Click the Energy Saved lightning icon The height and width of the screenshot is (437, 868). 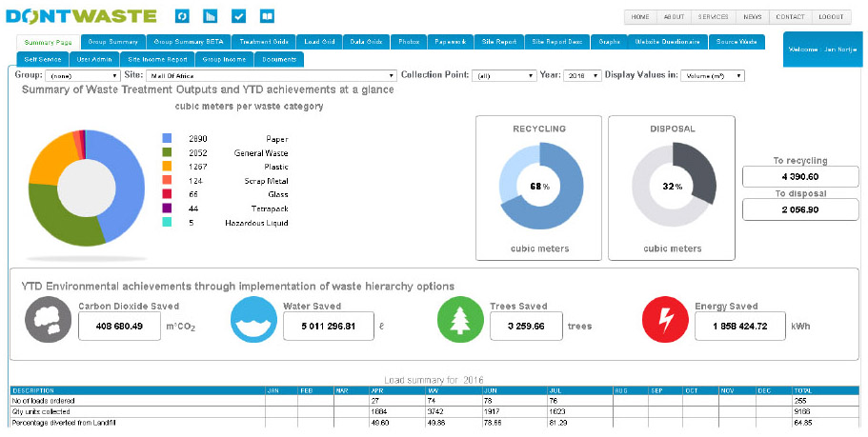tap(665, 320)
